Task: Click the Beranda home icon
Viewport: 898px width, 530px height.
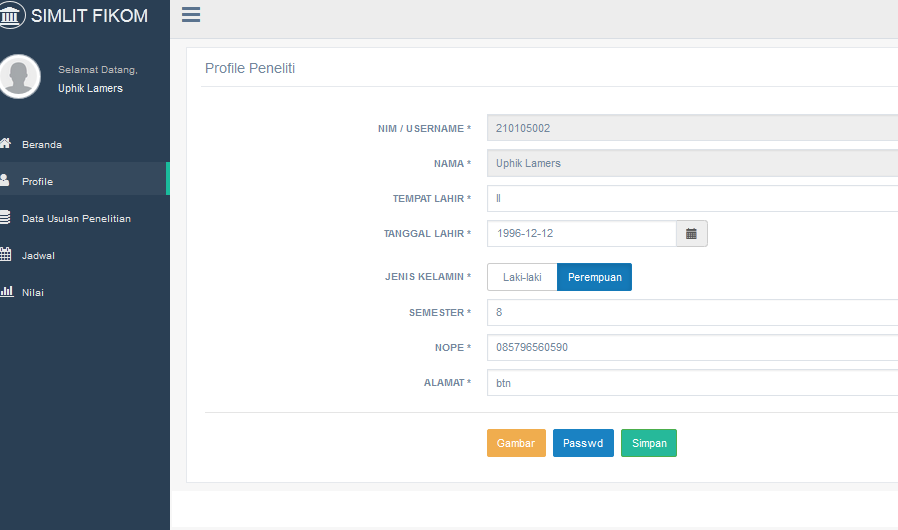Action: tap(5, 143)
